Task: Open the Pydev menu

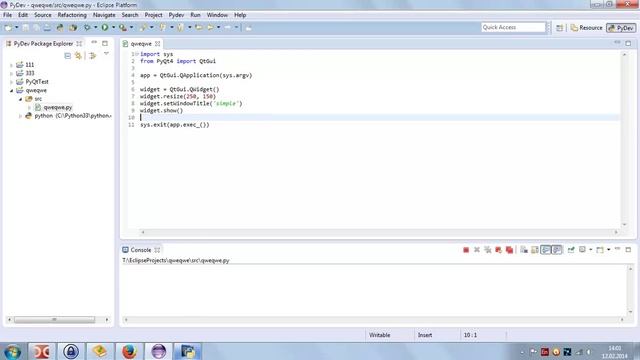Action: tap(176, 15)
